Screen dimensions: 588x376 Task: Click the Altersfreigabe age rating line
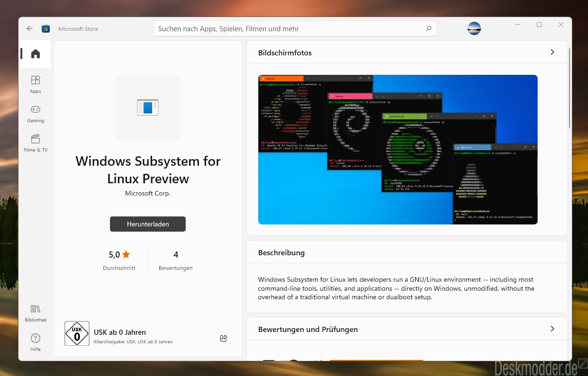coord(133,341)
